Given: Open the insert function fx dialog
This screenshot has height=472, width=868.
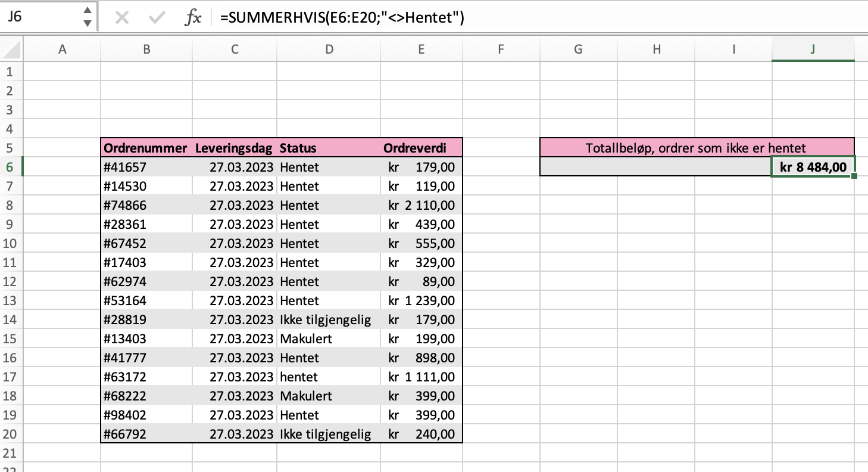Looking at the screenshot, I should (x=193, y=18).
